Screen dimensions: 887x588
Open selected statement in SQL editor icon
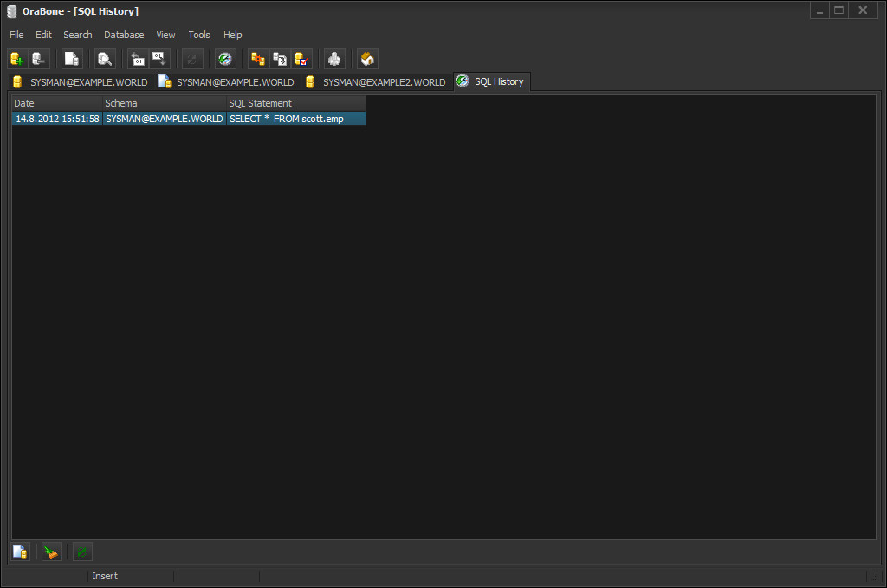pos(21,552)
